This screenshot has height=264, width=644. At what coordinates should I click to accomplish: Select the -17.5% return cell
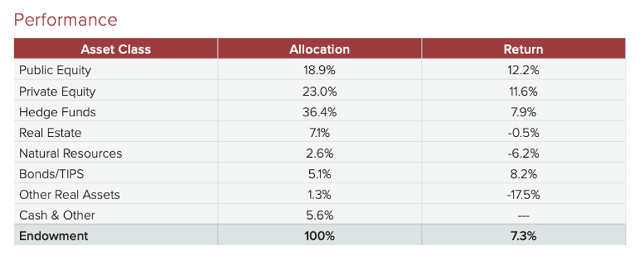523,195
